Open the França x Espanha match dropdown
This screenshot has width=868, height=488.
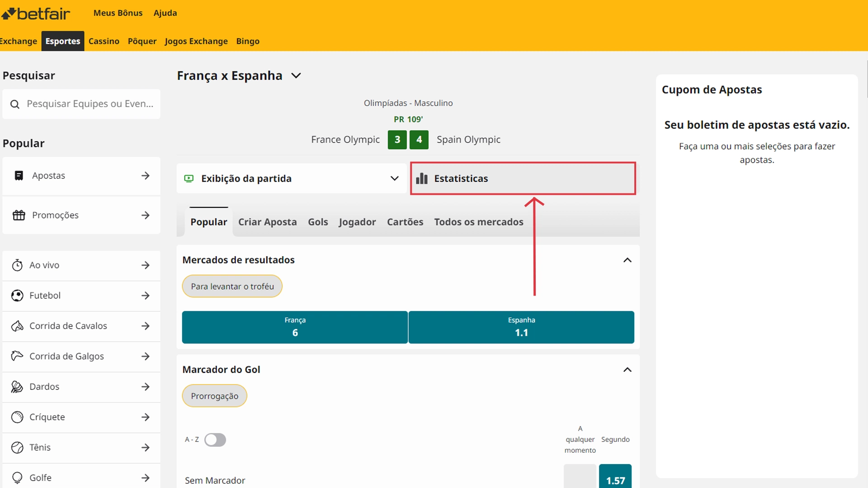(296, 76)
